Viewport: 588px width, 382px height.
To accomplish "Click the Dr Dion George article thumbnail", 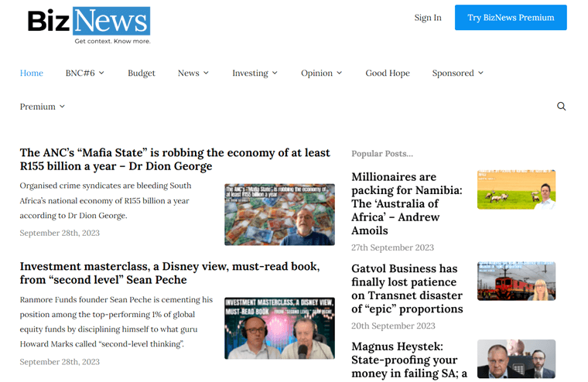I will [x=280, y=214].
